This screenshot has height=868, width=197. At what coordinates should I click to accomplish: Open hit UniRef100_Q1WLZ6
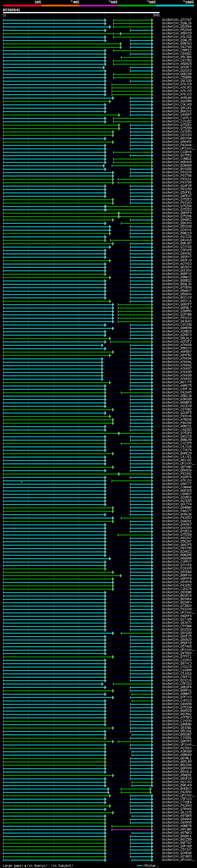(177, 23)
